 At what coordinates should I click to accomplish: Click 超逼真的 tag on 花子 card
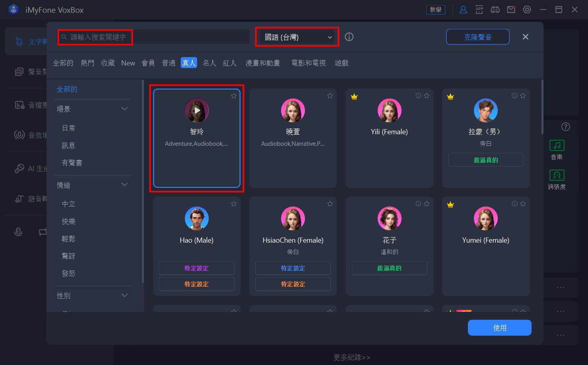pos(390,268)
